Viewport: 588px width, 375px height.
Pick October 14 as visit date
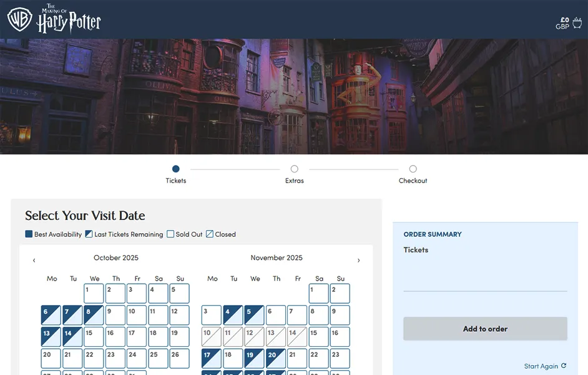[x=72, y=337]
